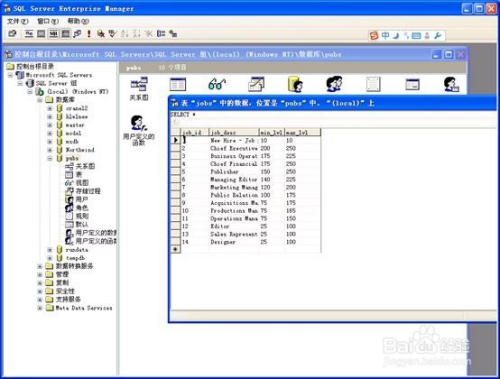
Task: Select 视图 under pubs in the tree
Action: pyautogui.click(x=82, y=183)
